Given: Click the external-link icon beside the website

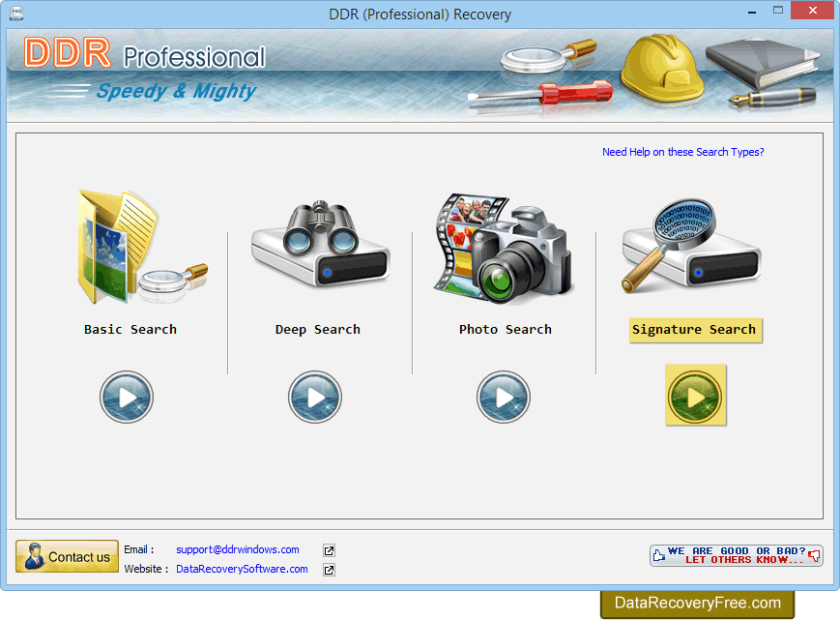Looking at the screenshot, I should [x=329, y=570].
